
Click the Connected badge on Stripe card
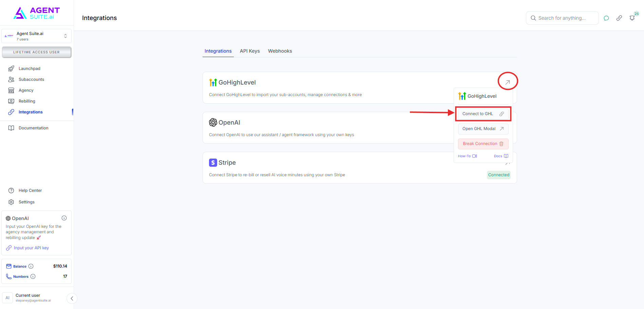499,175
